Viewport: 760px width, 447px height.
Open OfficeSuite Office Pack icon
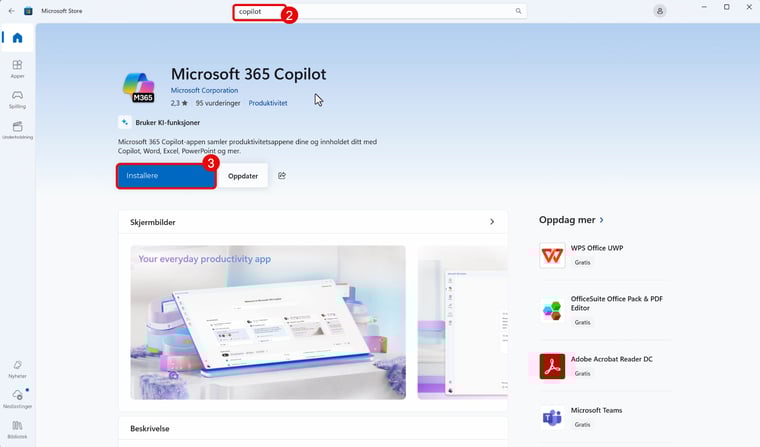coord(552,311)
